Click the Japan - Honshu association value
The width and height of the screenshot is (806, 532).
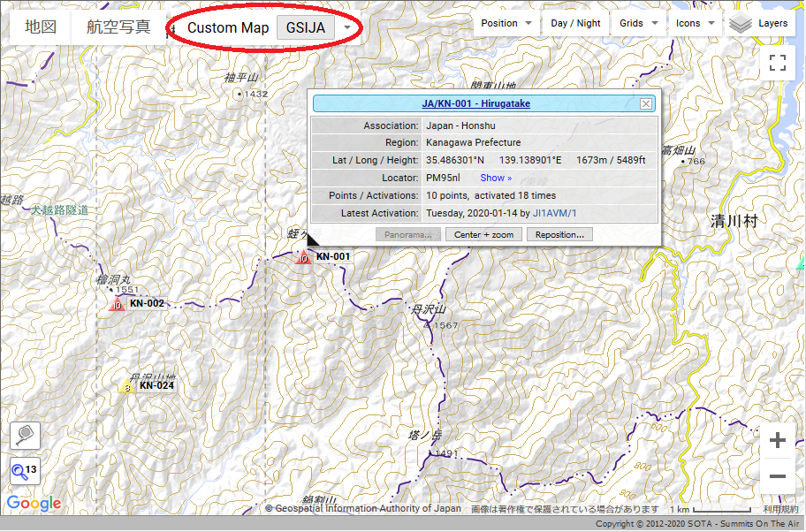point(460,126)
